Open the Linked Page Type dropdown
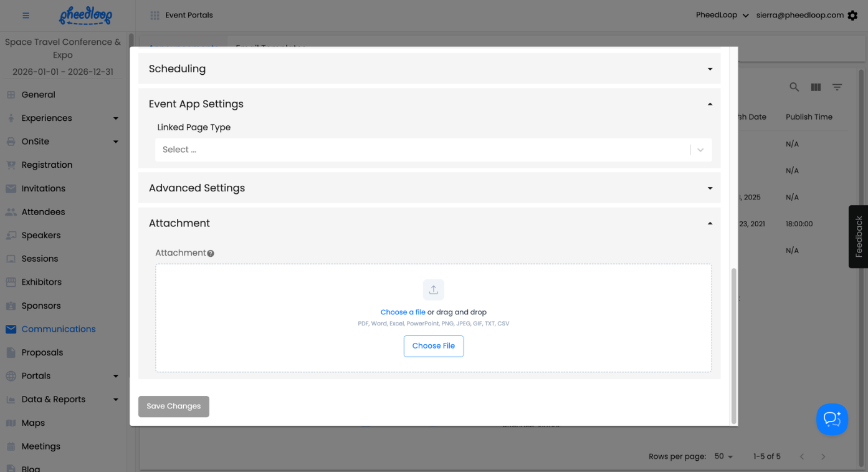868x472 pixels. (x=433, y=150)
